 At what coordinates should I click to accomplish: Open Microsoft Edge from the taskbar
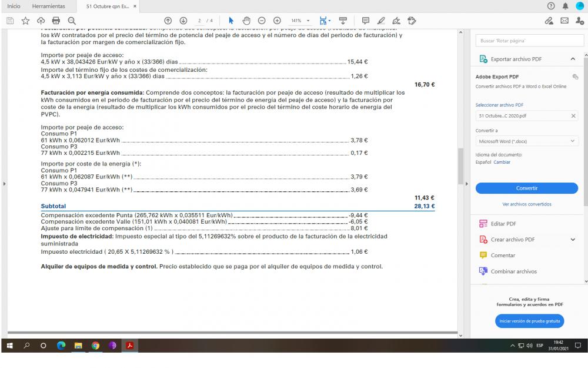point(61,346)
